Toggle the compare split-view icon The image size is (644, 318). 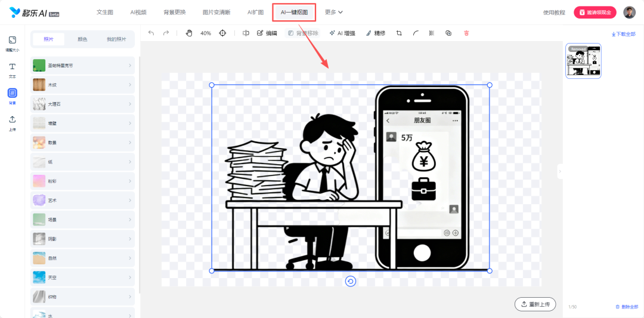tap(246, 33)
